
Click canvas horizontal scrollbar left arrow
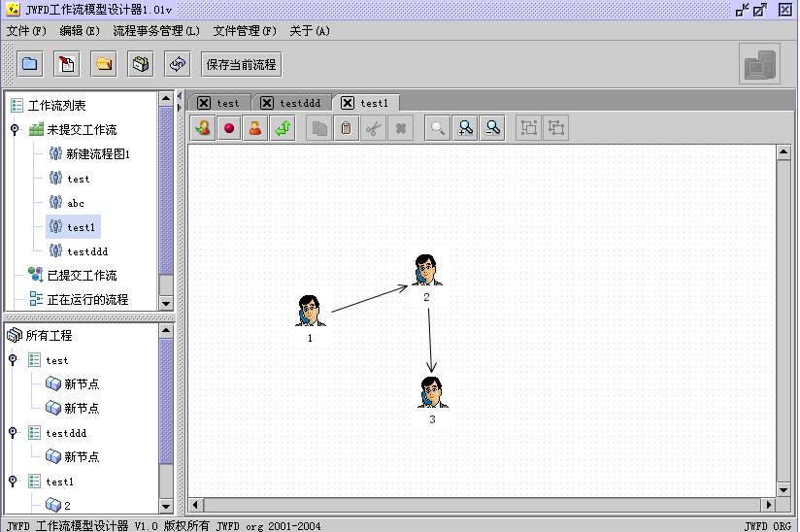pyautogui.click(x=196, y=505)
